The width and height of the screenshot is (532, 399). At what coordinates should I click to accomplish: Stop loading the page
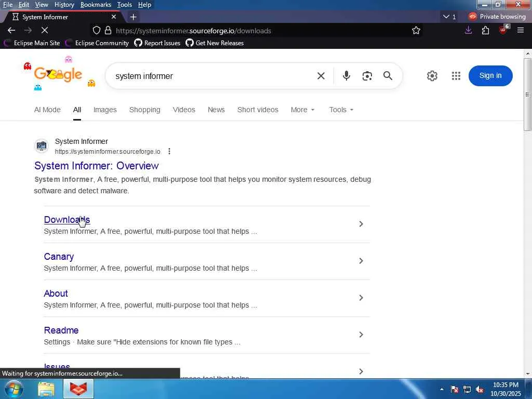(45, 31)
